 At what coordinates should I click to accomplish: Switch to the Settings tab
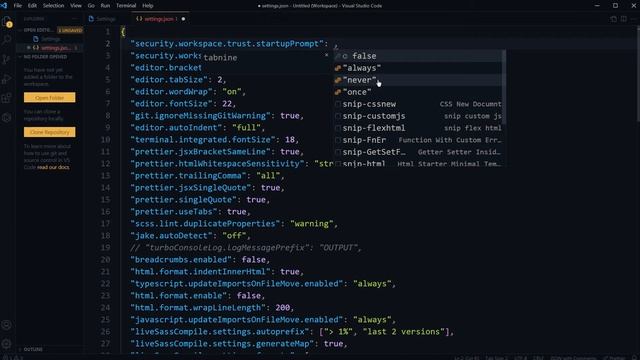pos(105,19)
